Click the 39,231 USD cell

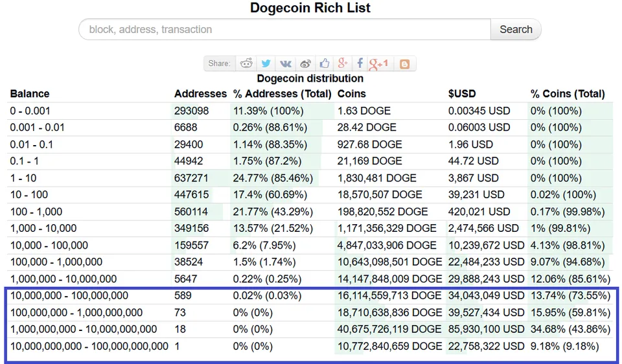(476, 195)
